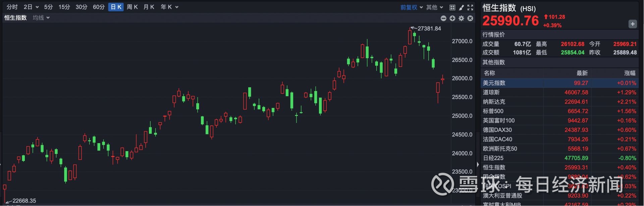Select the 恒生指数 row in index list
644x206 pixels.
(x=559, y=168)
